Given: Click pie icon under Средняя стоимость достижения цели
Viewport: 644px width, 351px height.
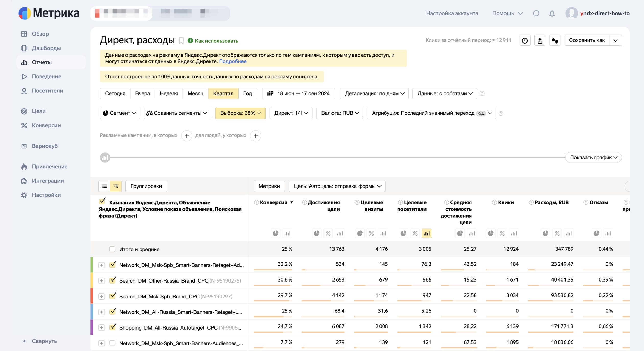Looking at the screenshot, I should pos(460,233).
